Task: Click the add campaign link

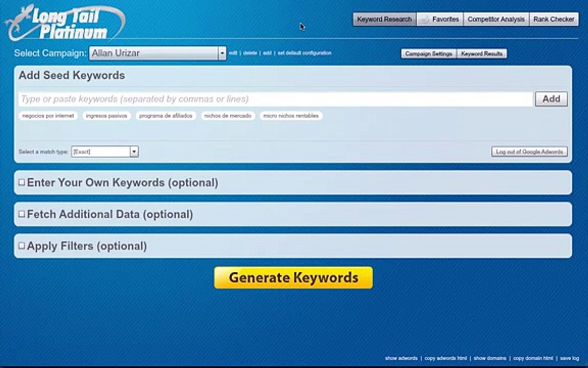Action: (x=267, y=53)
